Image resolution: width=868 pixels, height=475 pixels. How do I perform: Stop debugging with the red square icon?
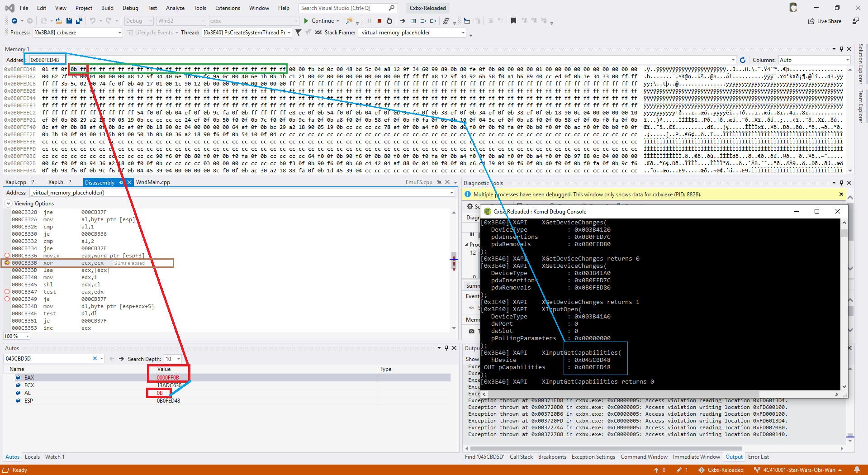(x=379, y=21)
